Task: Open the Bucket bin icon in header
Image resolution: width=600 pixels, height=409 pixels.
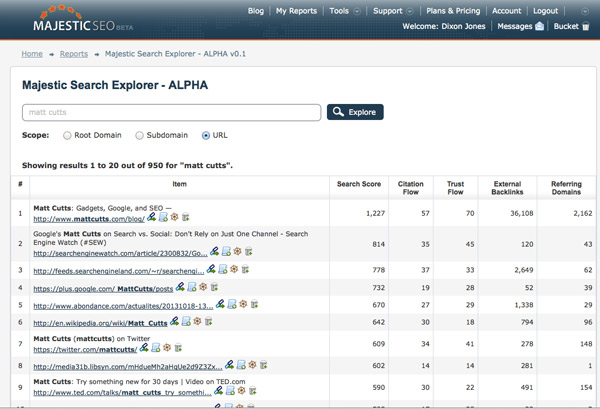Action: click(586, 26)
